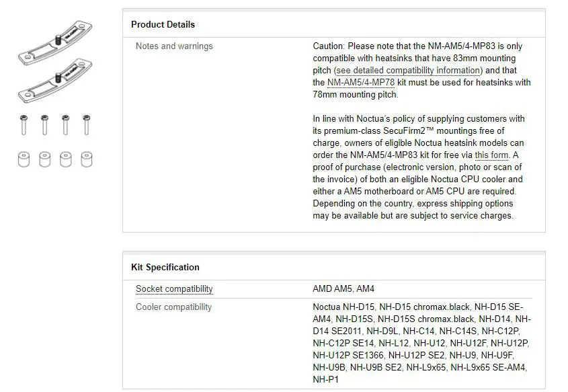The width and height of the screenshot is (568, 392).
Task: Click the 'Cooler compatibility' label
Action: point(173,307)
